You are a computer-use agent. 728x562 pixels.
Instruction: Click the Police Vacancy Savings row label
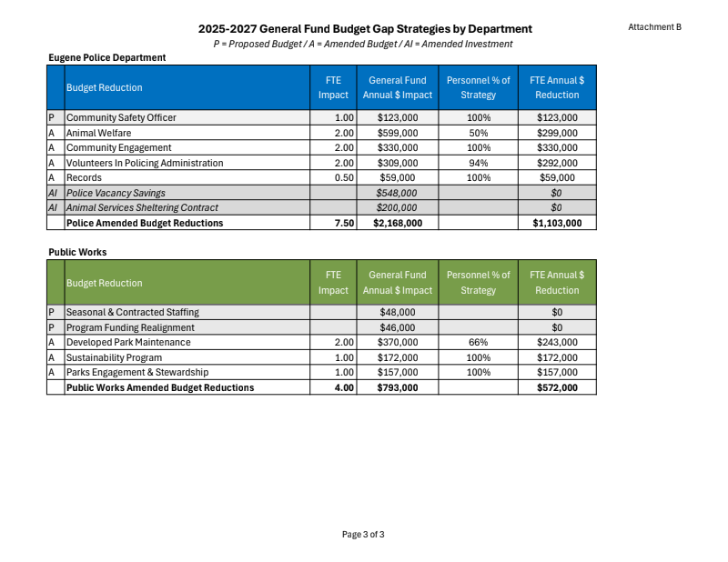pos(116,193)
